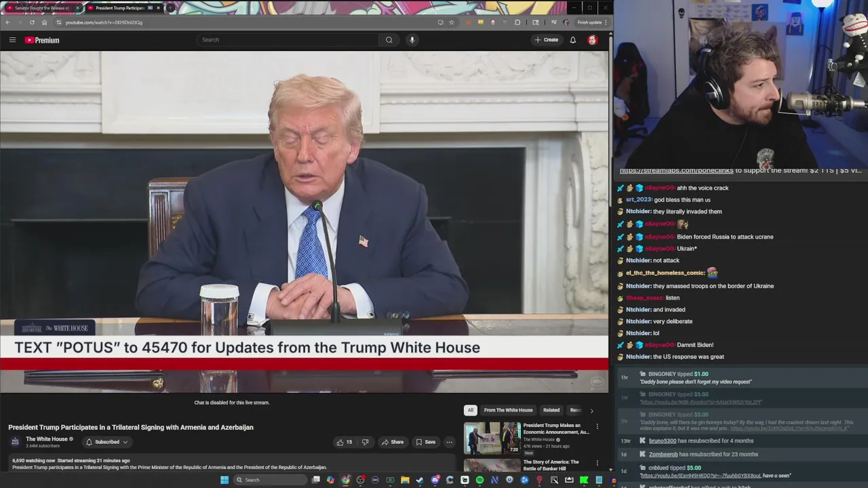The width and height of the screenshot is (868, 488).
Task: Open options for the Bunker Hill video
Action: (x=597, y=463)
